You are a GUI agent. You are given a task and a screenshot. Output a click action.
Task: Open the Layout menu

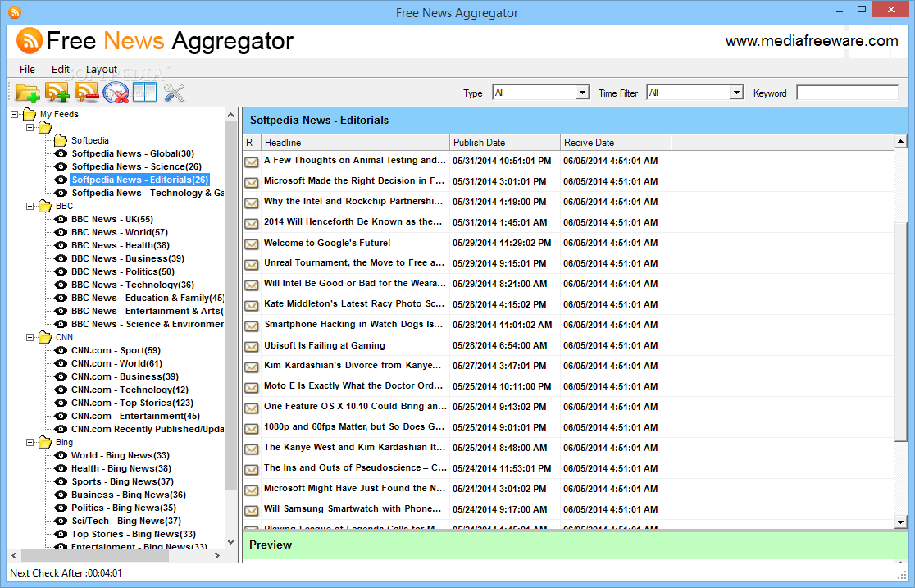pyautogui.click(x=102, y=69)
